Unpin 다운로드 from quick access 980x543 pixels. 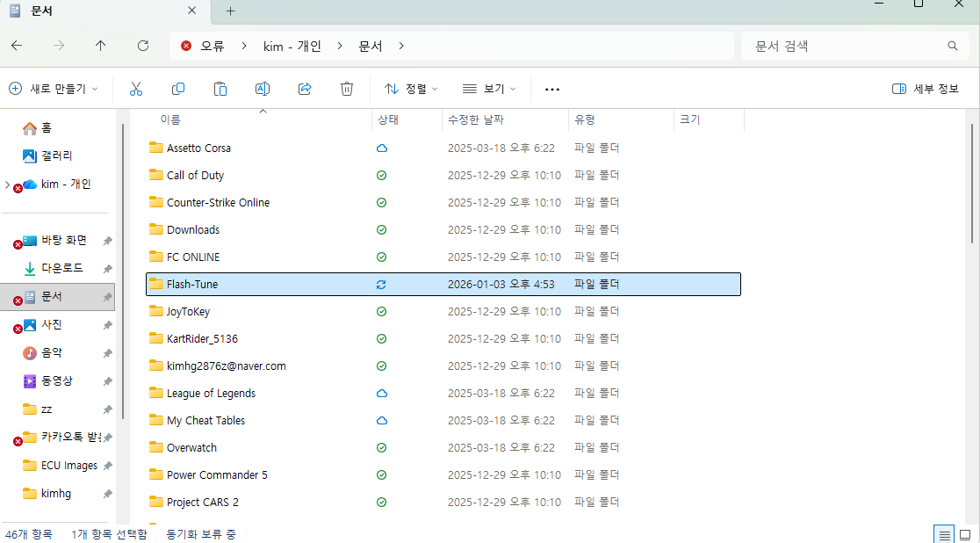pyautogui.click(x=107, y=269)
